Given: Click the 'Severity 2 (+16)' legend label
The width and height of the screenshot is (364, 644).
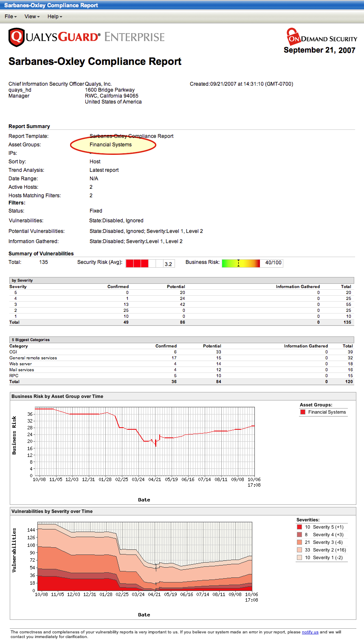Looking at the screenshot, I should point(330,550).
